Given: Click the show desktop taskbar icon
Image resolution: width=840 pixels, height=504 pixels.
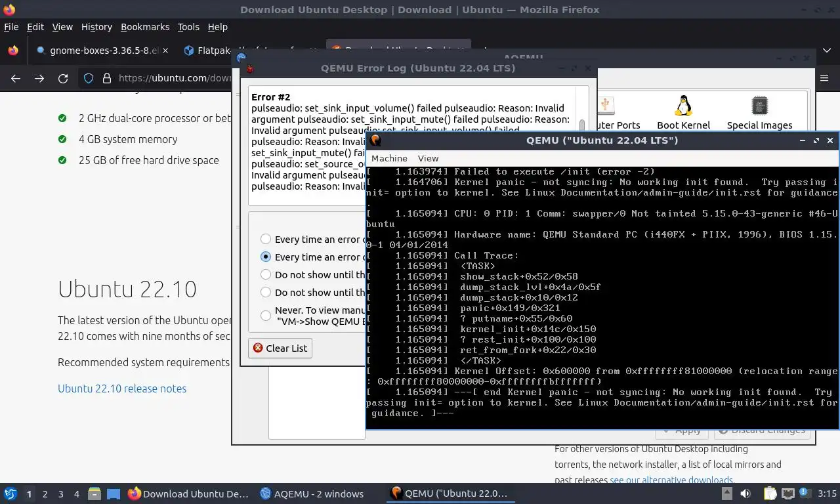Looking at the screenshot, I should pos(114,493).
